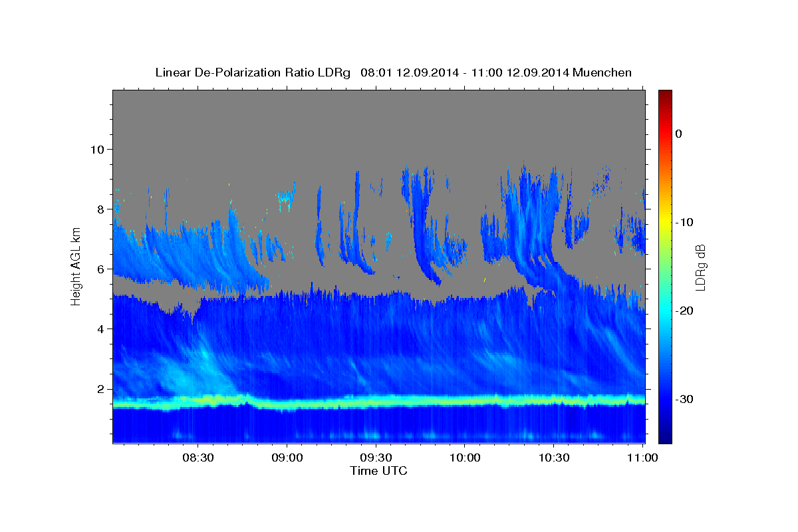Viewport: 798px width, 532px height.
Task: Click the bright melting layer band at 09:30
Action: pos(375,402)
